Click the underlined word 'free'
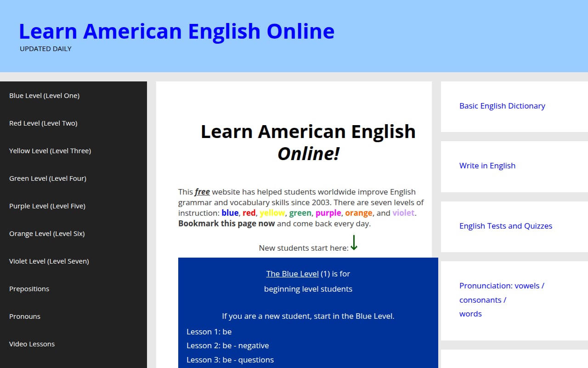This screenshot has width=588, height=368. [x=202, y=192]
